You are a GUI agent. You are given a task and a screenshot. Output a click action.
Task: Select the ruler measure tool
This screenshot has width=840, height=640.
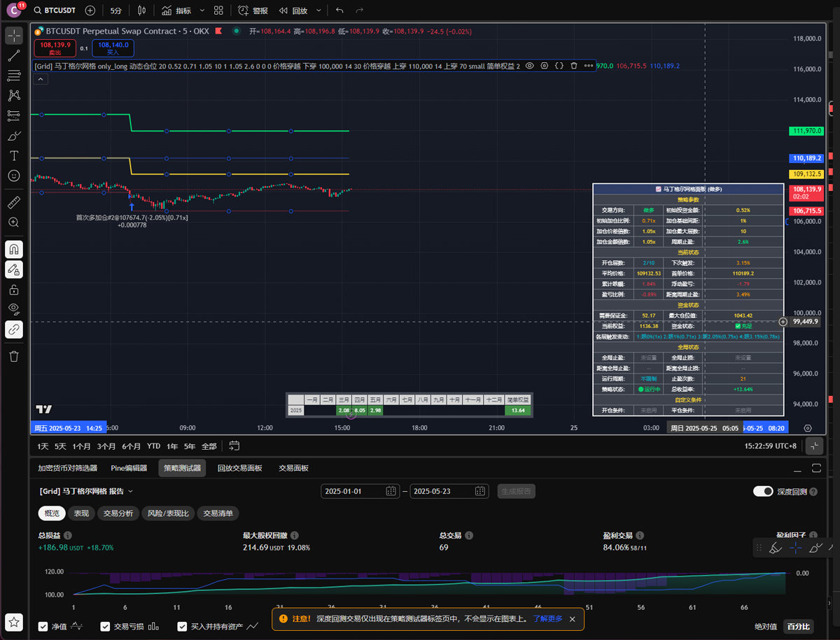tap(14, 203)
